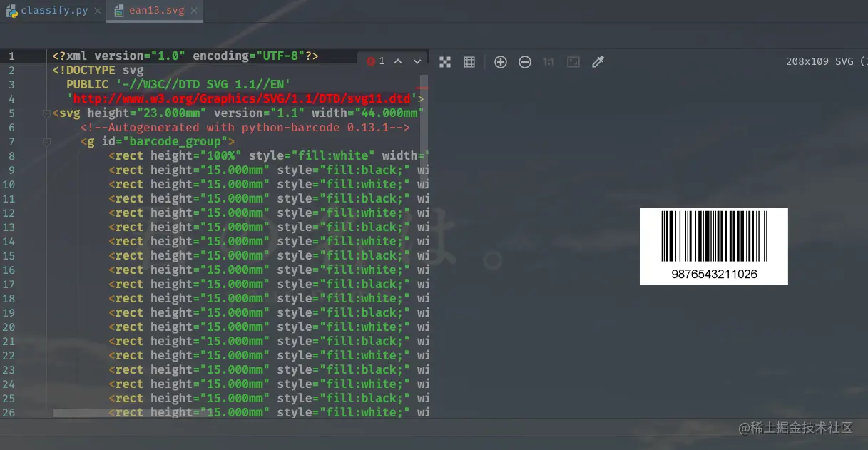Click the xml version declaration line

coord(185,56)
